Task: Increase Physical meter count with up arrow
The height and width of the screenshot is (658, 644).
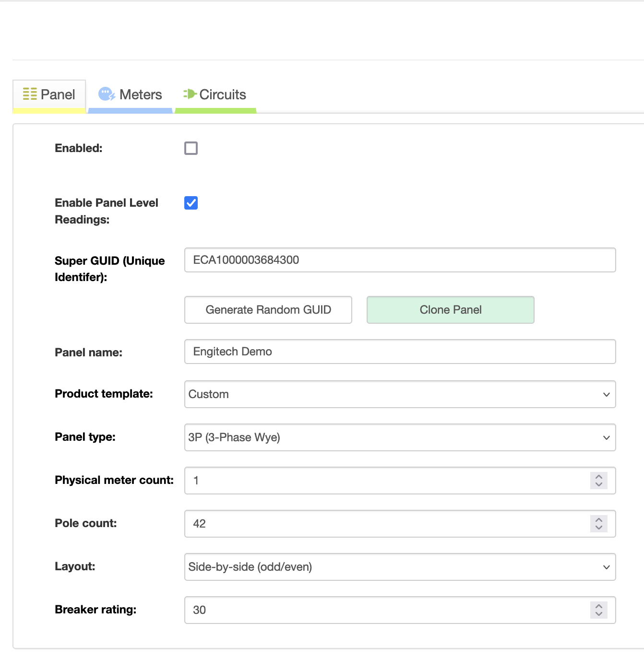Action: click(598, 477)
